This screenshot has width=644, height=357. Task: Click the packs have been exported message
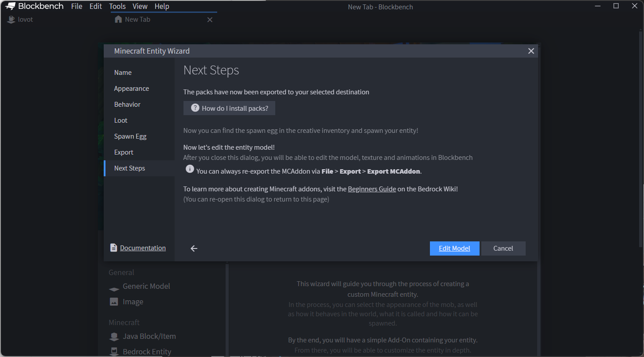[276, 92]
